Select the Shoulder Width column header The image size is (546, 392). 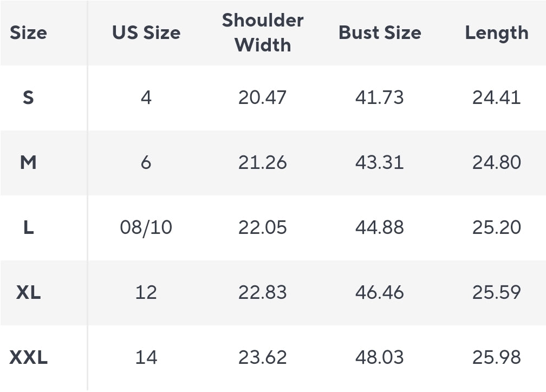[263, 32]
